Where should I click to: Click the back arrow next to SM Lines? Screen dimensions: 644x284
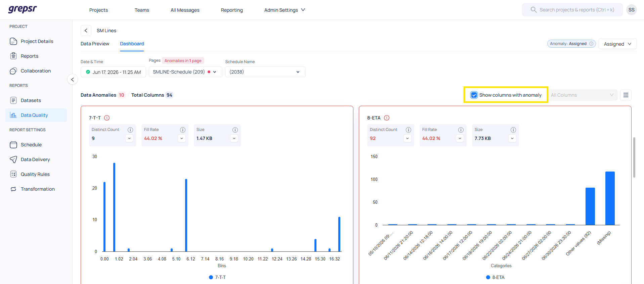click(x=86, y=31)
